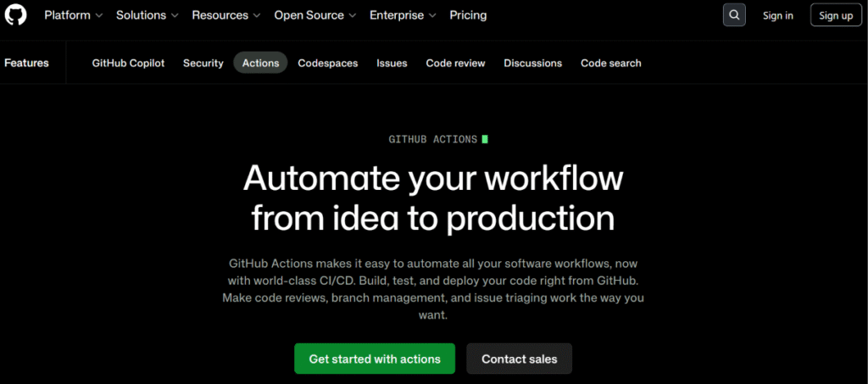Click the Sign in link
This screenshot has height=384, width=868.
pos(778,15)
